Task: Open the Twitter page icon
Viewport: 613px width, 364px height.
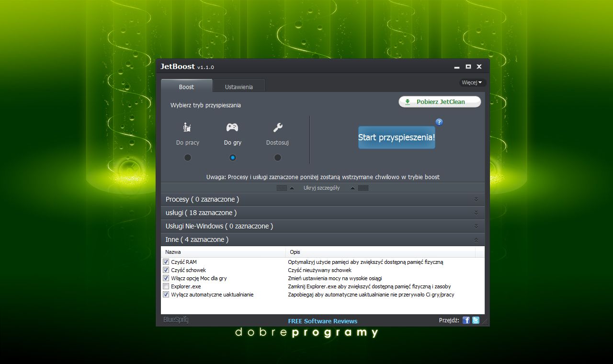Action: (476, 320)
